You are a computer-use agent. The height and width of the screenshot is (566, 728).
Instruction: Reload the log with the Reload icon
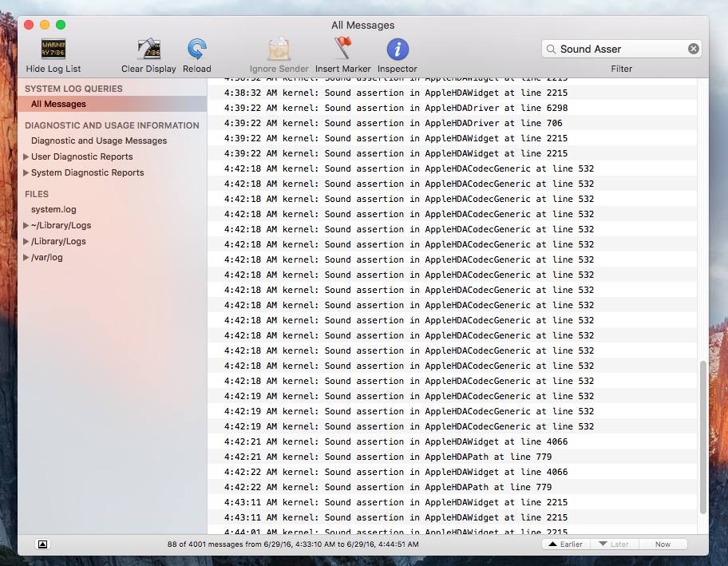(197, 49)
